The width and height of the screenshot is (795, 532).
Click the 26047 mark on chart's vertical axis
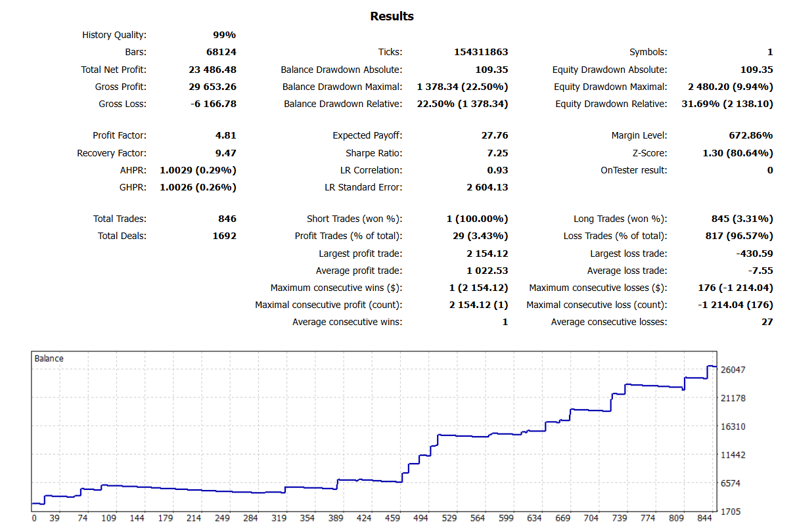coord(733,370)
